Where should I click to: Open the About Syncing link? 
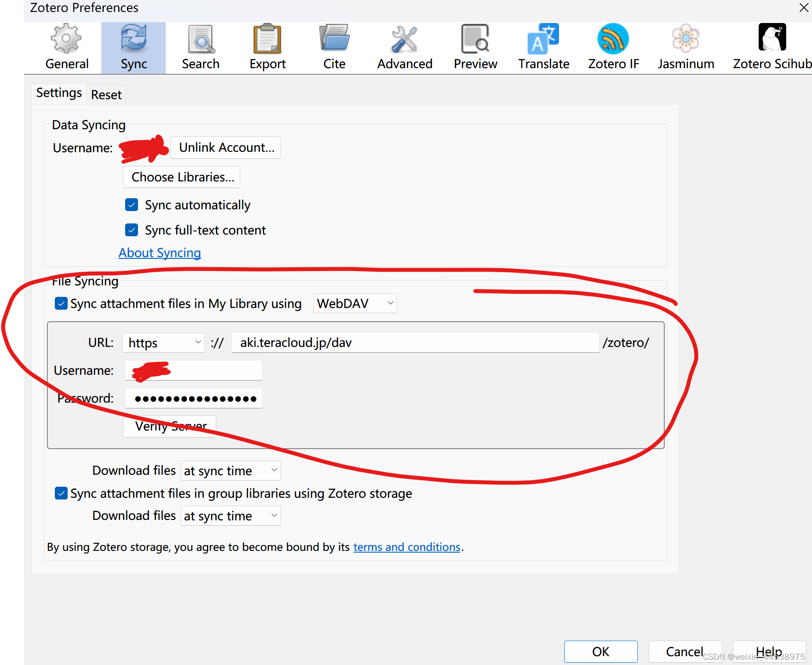point(160,253)
